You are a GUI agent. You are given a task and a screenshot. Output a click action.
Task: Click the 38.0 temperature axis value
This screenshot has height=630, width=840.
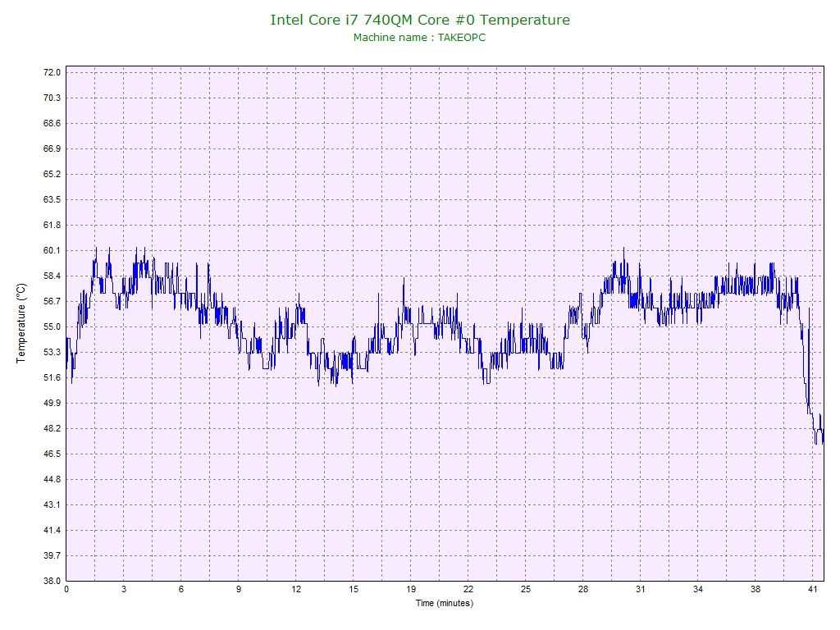[x=52, y=582]
